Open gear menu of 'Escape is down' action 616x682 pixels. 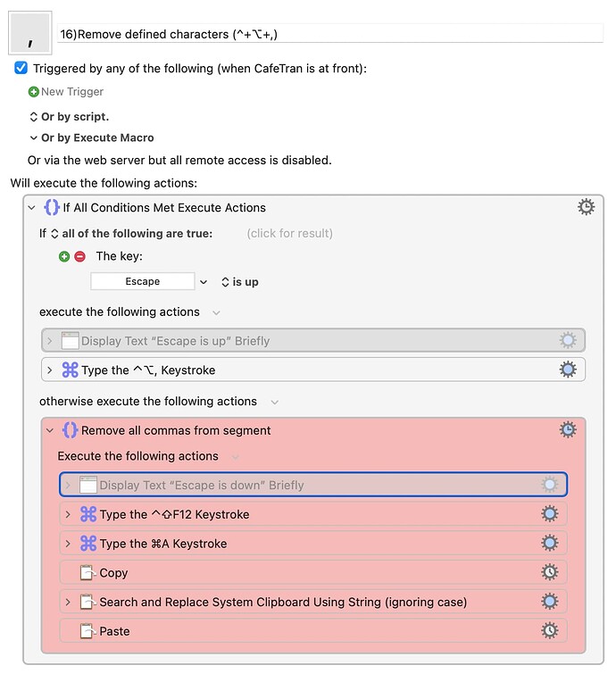(x=549, y=485)
